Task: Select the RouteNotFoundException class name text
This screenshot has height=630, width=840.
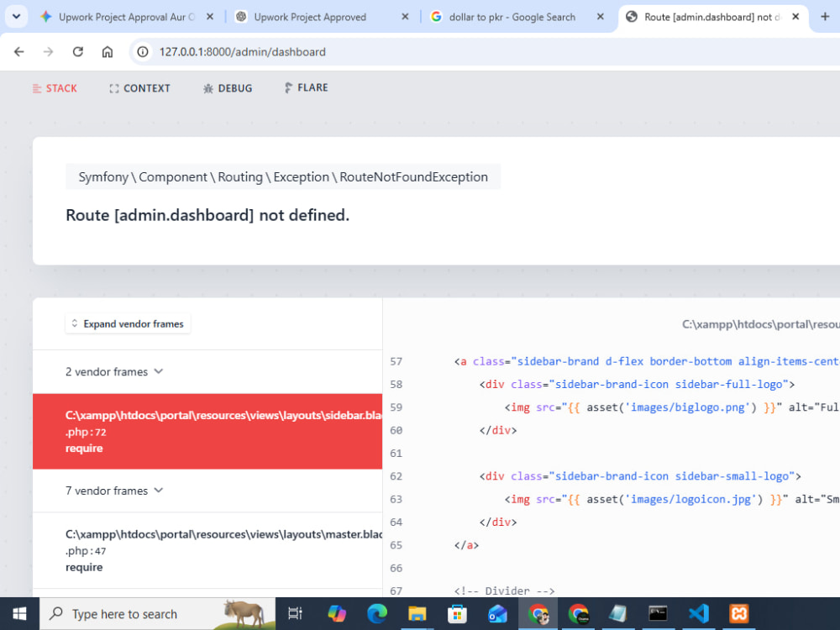Action: (413, 176)
